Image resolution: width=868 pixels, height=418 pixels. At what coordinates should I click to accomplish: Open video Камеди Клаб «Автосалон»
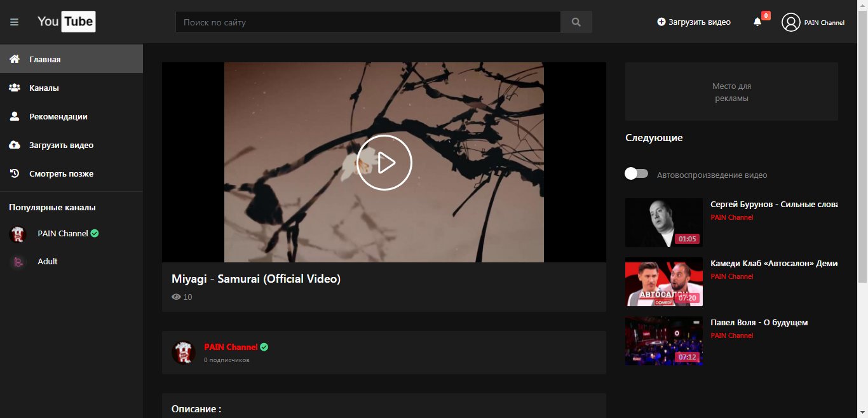(774, 264)
